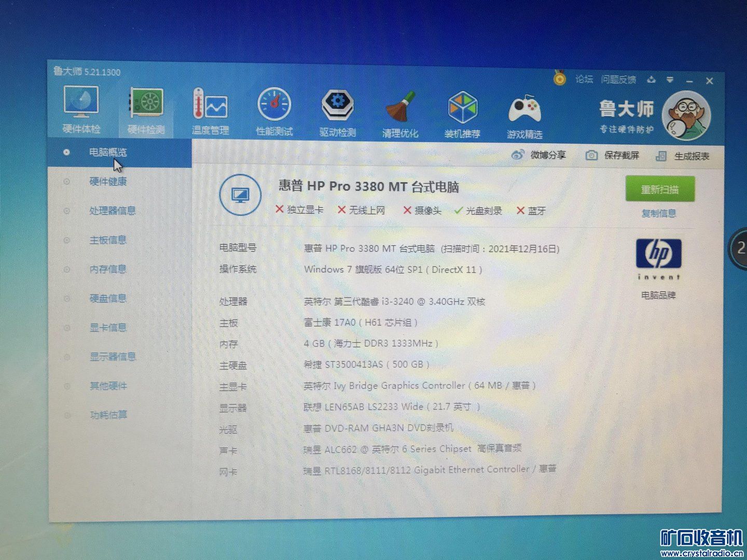Click the 操作系统 row label

pos(238,269)
